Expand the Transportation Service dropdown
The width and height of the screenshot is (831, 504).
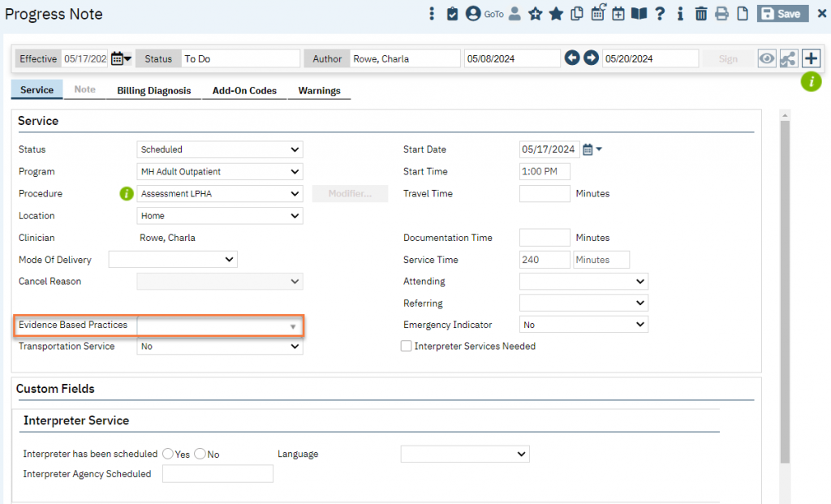[x=219, y=346]
